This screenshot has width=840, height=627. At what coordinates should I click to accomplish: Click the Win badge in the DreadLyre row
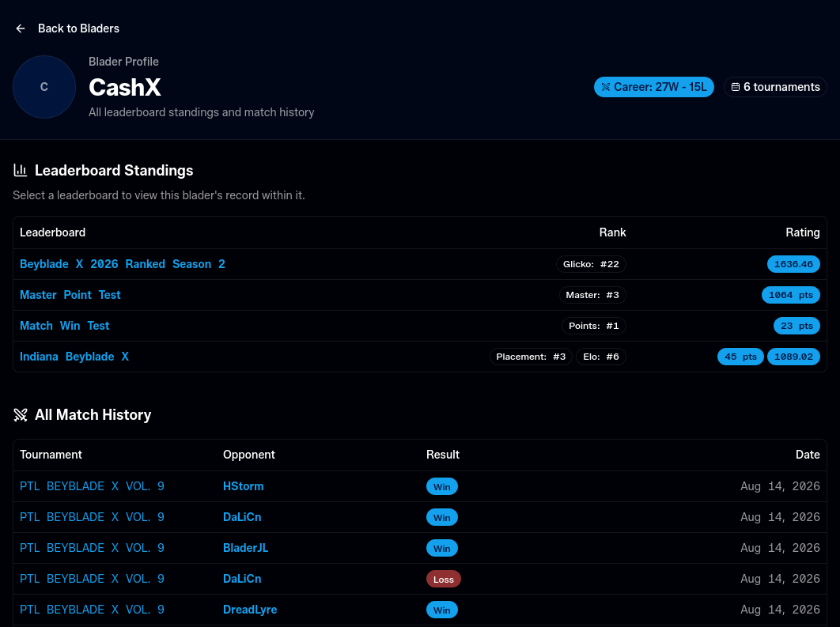(x=442, y=610)
